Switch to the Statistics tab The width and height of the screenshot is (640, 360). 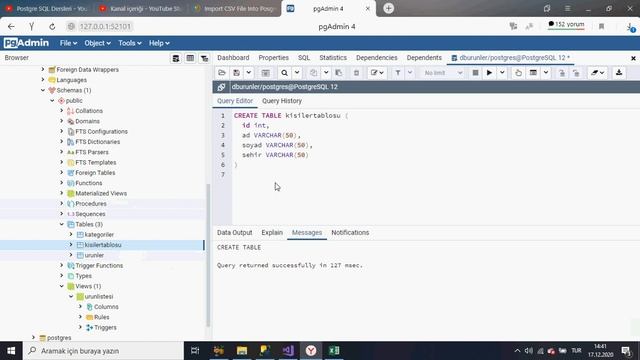333,58
